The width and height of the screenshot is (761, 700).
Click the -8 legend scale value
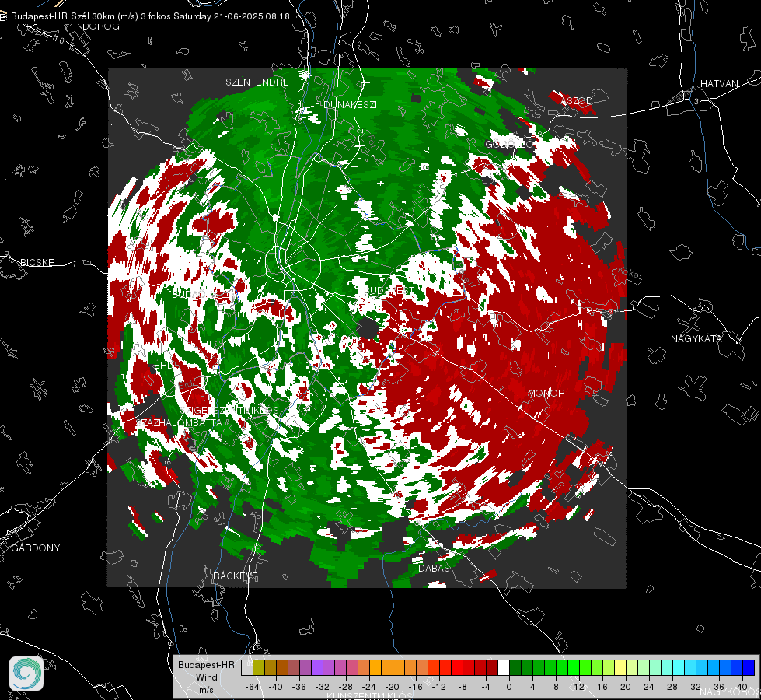point(463,687)
